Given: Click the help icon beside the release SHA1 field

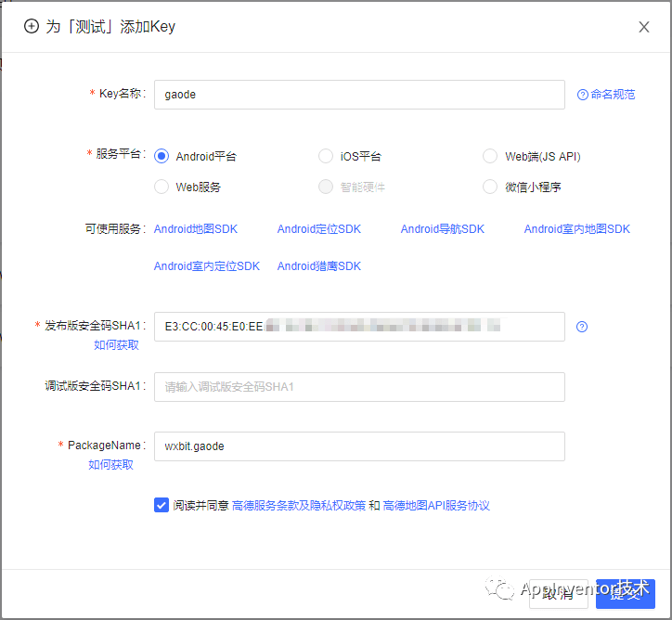Looking at the screenshot, I should [582, 327].
